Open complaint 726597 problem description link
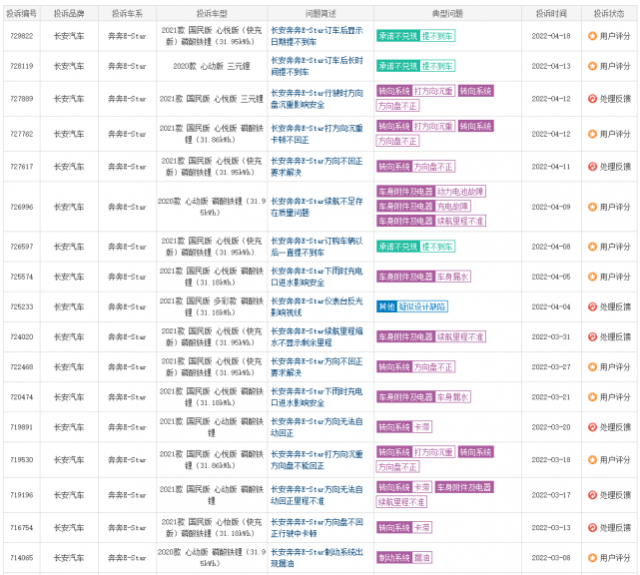Image resolution: width=640 pixels, height=575 pixels. pyautogui.click(x=317, y=246)
